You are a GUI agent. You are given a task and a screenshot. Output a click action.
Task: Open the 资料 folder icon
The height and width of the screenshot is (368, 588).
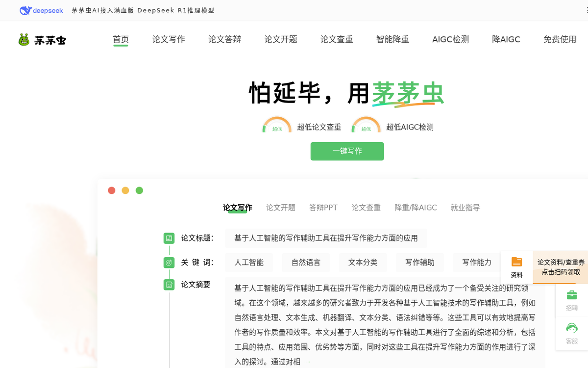(516, 262)
